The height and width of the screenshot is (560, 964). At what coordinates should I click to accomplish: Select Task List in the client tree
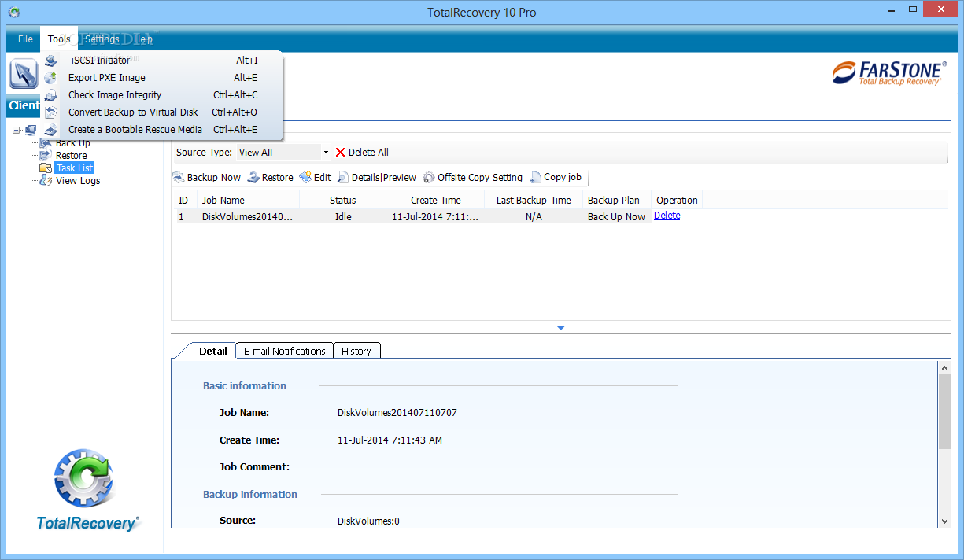coord(75,168)
